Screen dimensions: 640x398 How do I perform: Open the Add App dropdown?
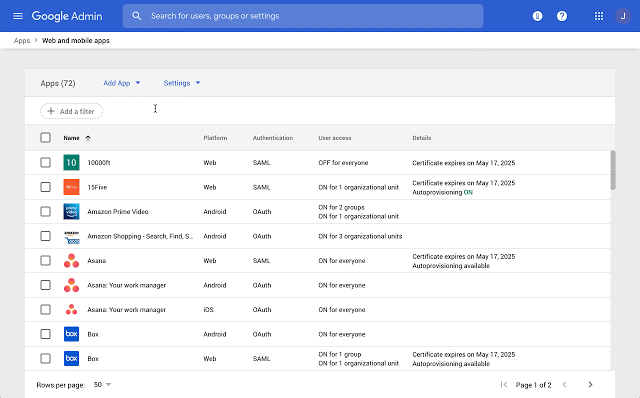point(122,83)
